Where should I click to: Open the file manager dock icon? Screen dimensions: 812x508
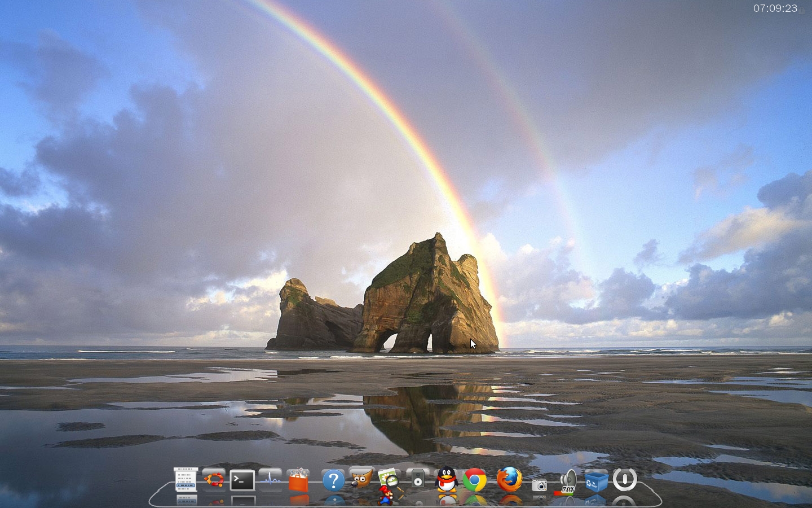[186, 480]
